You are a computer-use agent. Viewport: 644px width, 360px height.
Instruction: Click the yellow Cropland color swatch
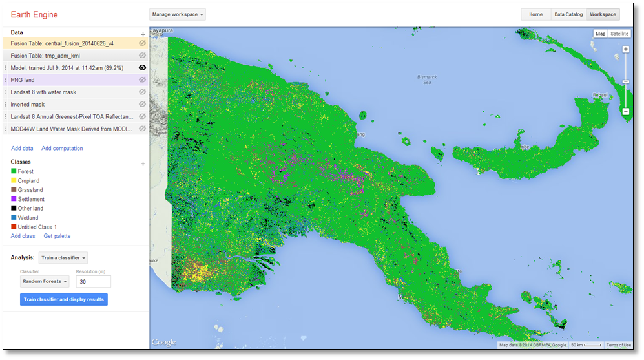coord(14,180)
